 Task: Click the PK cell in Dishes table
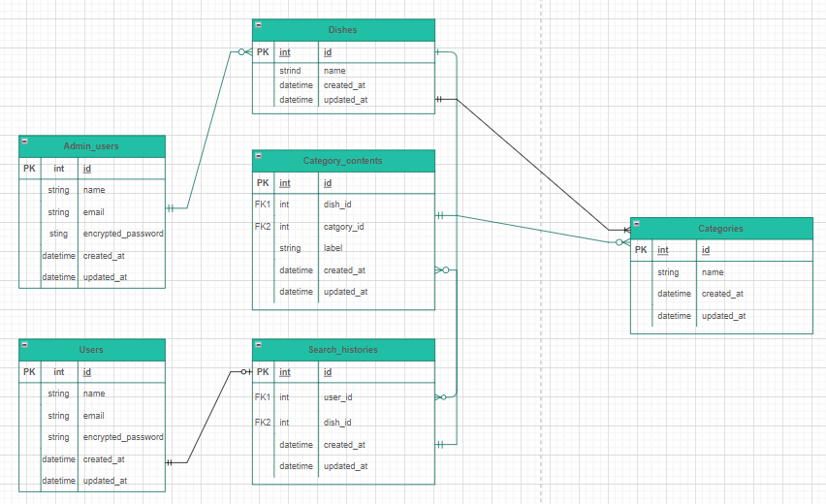click(263, 52)
